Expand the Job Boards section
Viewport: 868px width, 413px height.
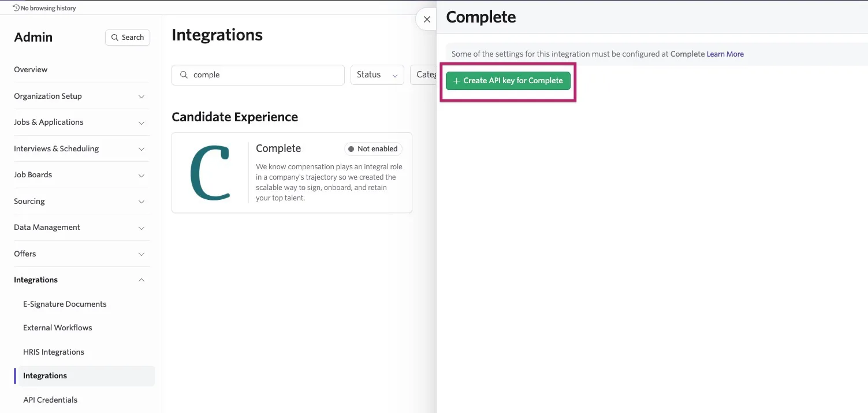click(81, 174)
